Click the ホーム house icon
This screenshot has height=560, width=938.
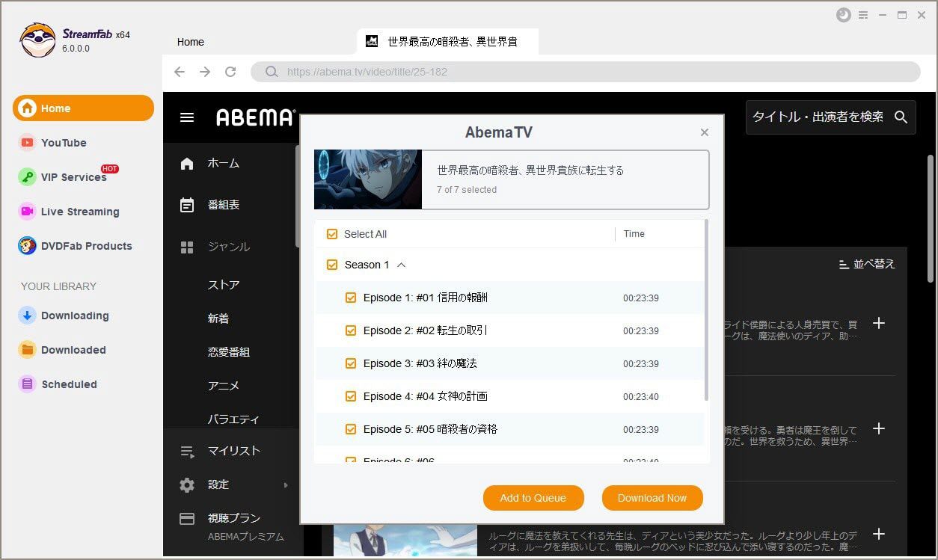[x=187, y=164]
